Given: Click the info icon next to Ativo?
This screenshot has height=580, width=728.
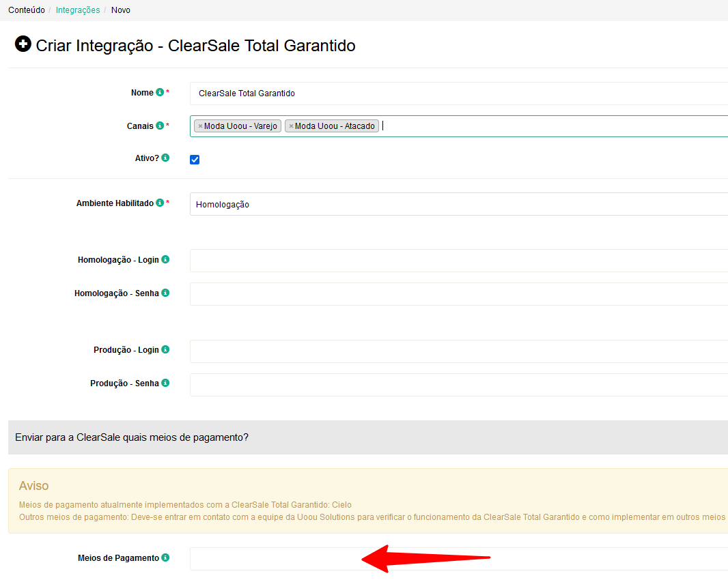Looking at the screenshot, I should [165, 158].
